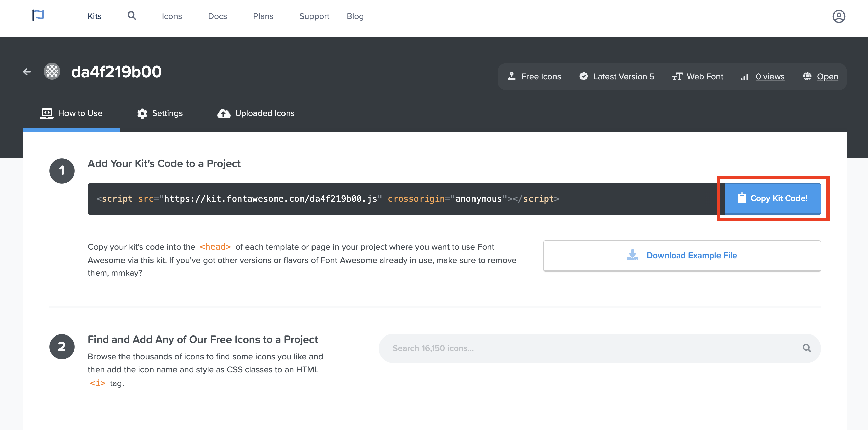Go back using the left arrow
868x430 pixels.
27,72
